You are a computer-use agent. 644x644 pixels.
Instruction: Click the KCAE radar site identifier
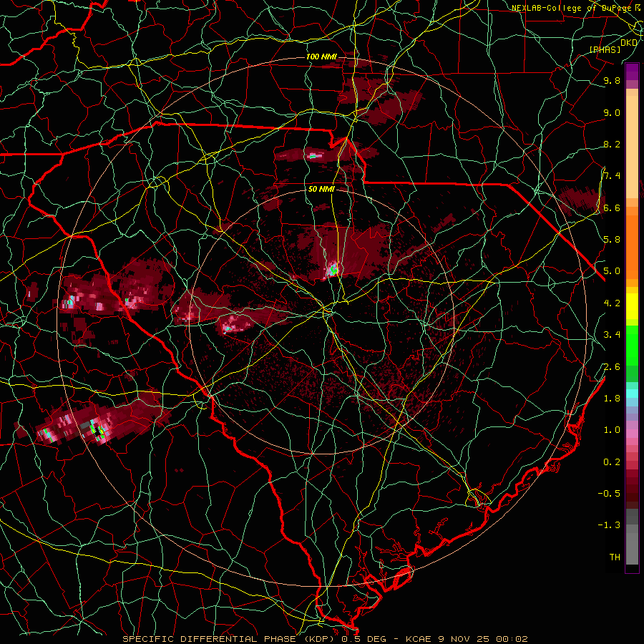pyautogui.click(x=418, y=639)
